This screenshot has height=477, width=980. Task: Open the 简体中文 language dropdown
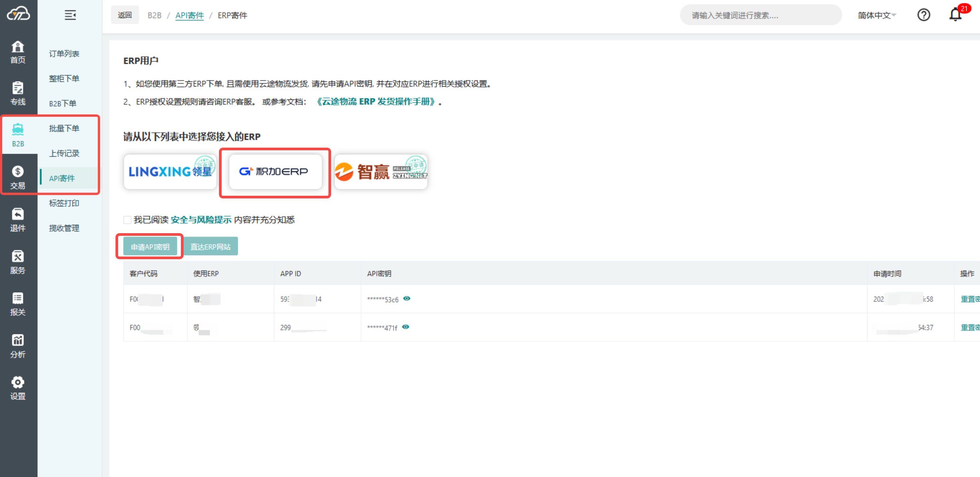(x=876, y=15)
